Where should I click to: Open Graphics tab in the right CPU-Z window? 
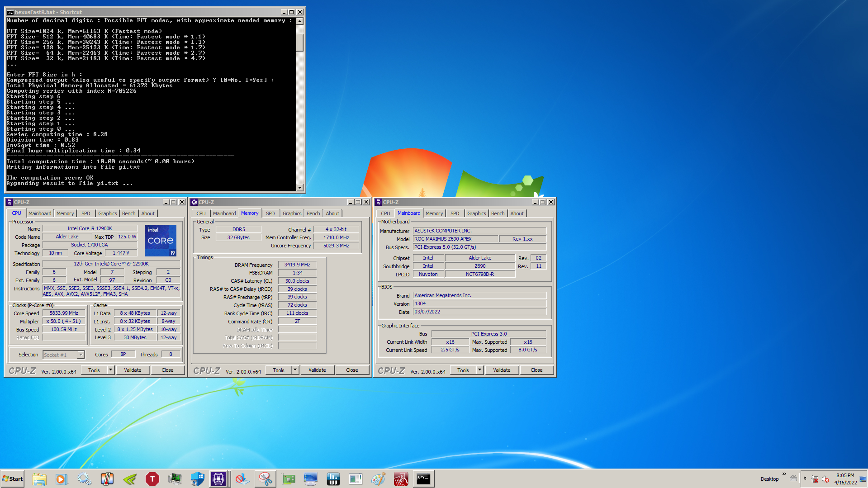[x=477, y=213]
